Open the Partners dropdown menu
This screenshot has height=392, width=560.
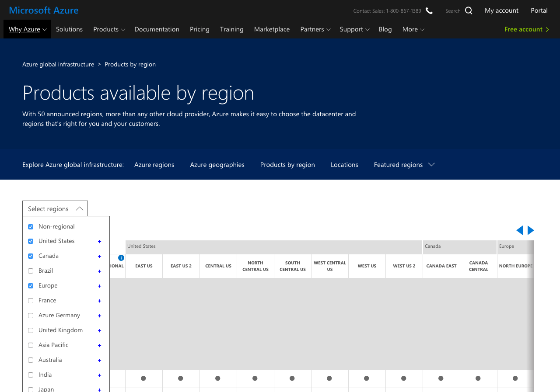point(315,29)
